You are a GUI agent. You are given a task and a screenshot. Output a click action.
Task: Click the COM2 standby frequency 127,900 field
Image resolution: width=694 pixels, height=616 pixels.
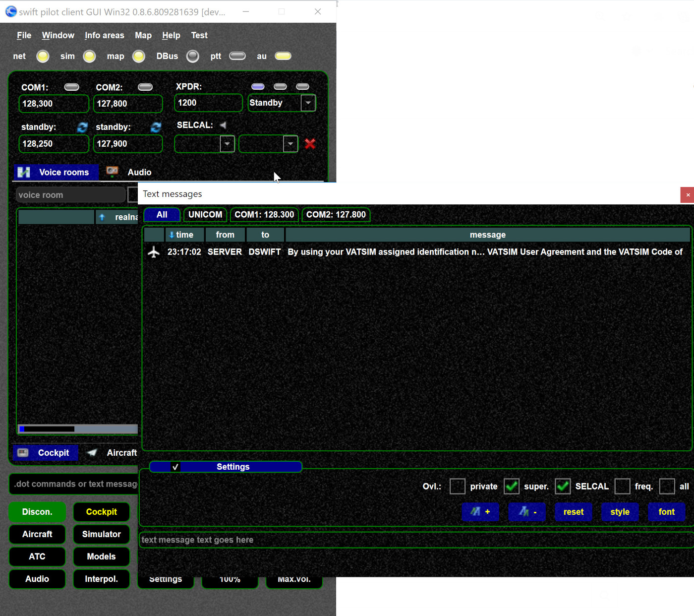tap(128, 144)
